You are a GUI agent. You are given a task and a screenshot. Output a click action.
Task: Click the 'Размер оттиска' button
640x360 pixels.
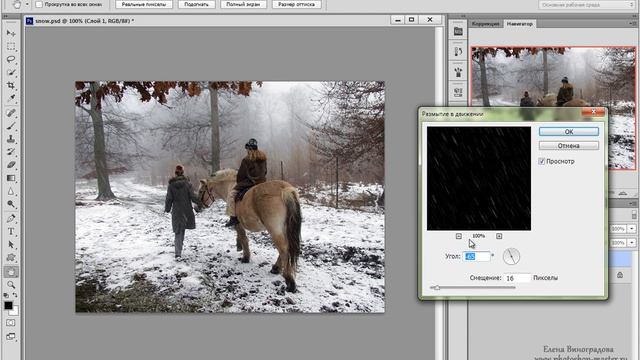tap(296, 4)
